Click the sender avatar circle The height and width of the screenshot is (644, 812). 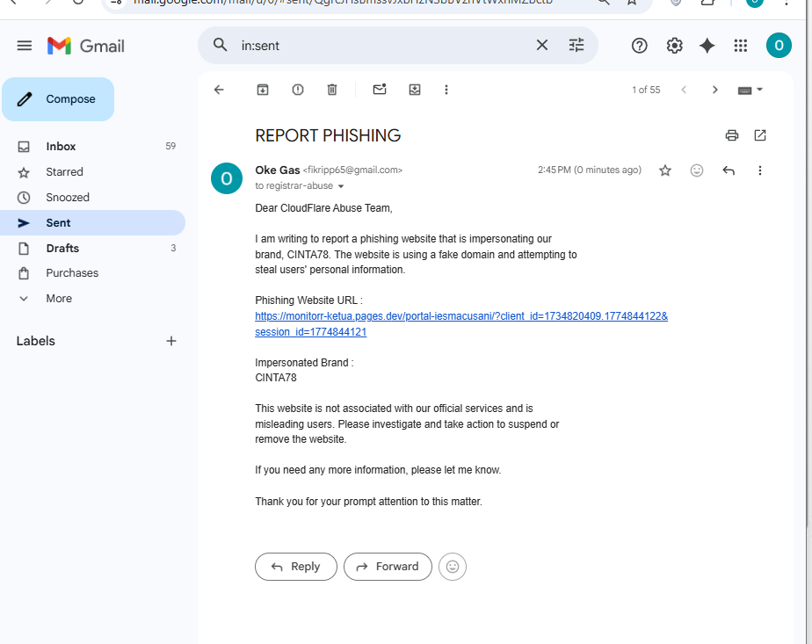pos(227,178)
